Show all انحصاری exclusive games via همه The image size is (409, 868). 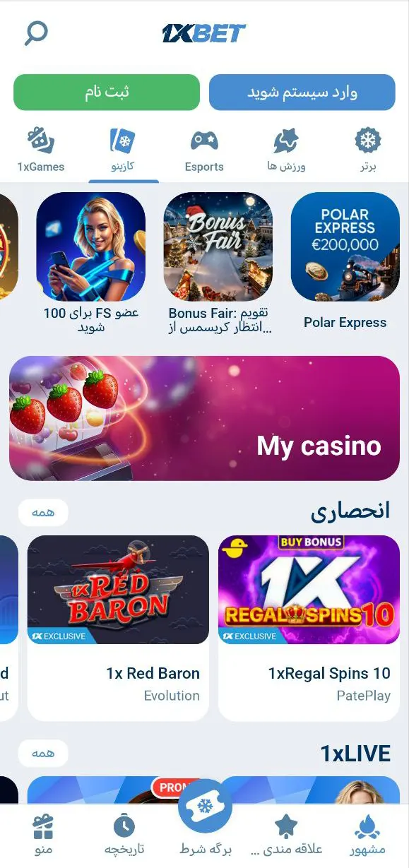43,513
